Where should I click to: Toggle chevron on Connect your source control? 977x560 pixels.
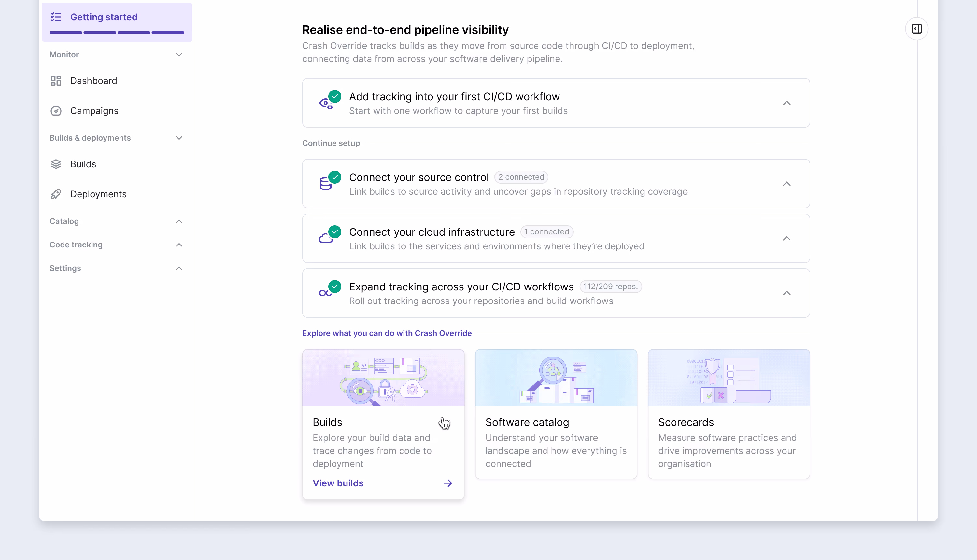tap(786, 184)
